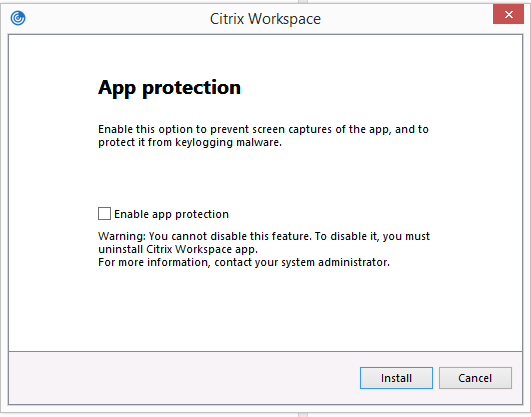Start installation with the Install button

(x=396, y=378)
